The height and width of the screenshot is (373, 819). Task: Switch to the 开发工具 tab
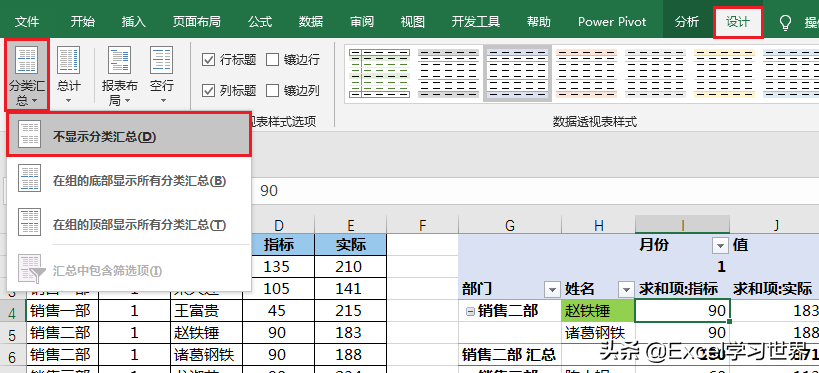pos(476,21)
